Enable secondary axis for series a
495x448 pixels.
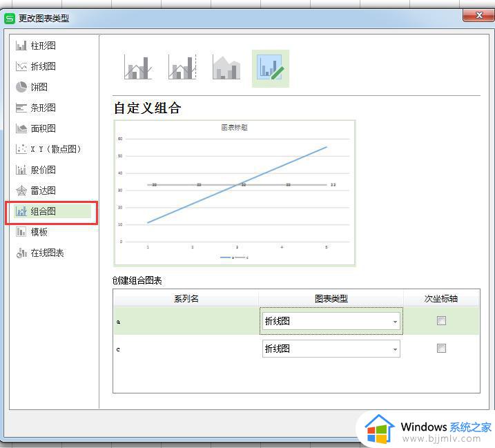pyautogui.click(x=441, y=321)
